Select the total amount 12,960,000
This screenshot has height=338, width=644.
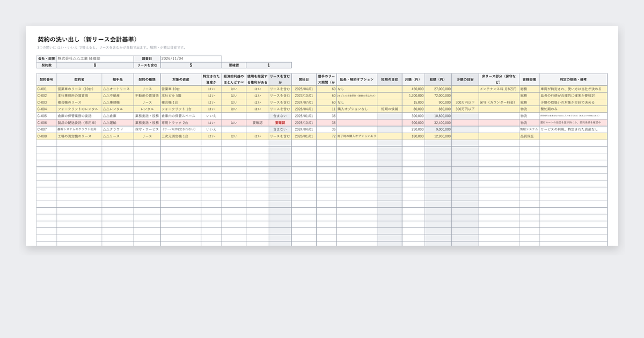coord(438,136)
